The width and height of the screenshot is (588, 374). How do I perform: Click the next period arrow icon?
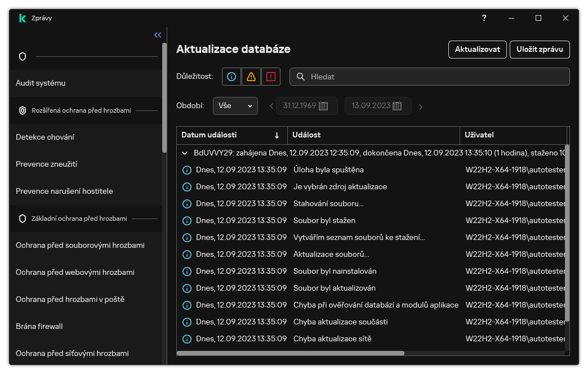pos(421,106)
